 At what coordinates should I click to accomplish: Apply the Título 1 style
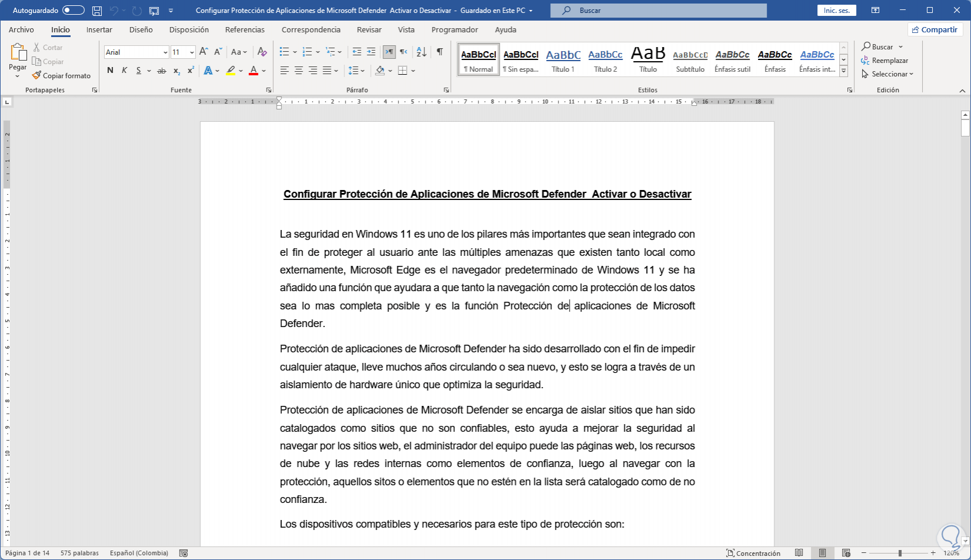[x=563, y=59]
